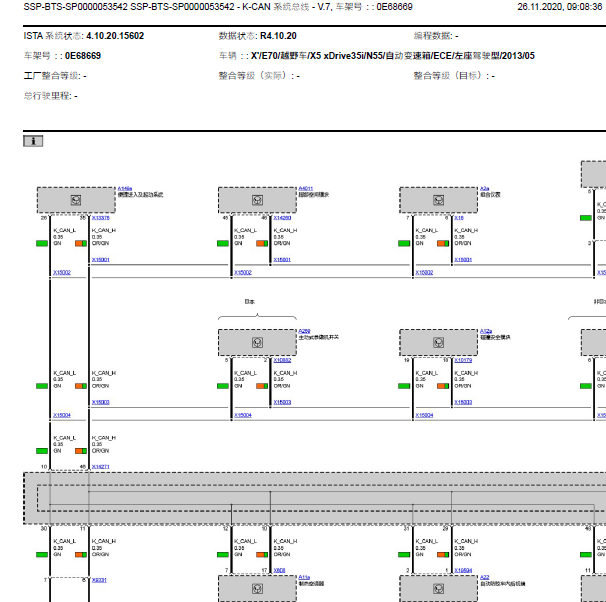Image resolution: width=606 pixels, height=602 pixels.
Task: Open X15002 link below A4011 K_CAN_L
Action: (x=243, y=272)
